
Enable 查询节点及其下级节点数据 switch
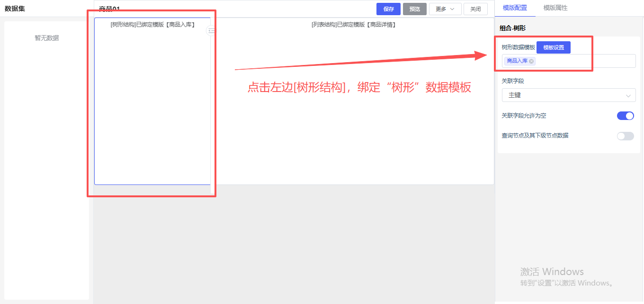[625, 136]
